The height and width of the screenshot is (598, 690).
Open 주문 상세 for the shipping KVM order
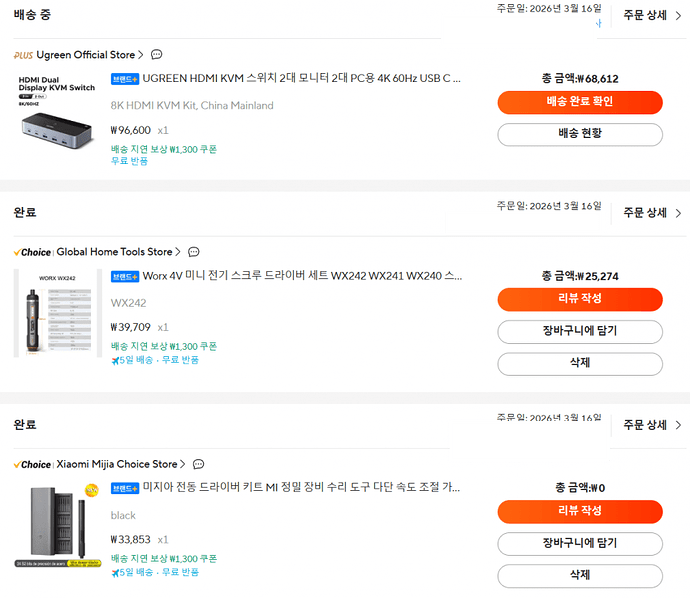click(x=652, y=15)
